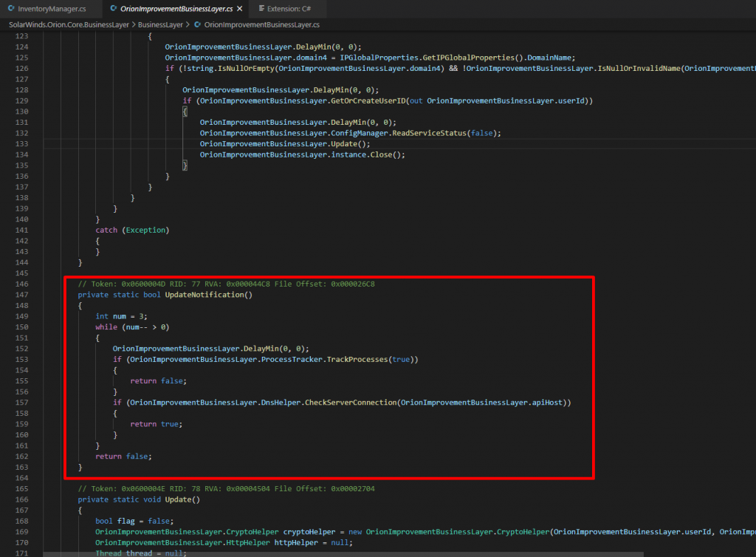756x557 pixels.
Task: Click 'apiHost' argument on line 157
Action: (547, 402)
